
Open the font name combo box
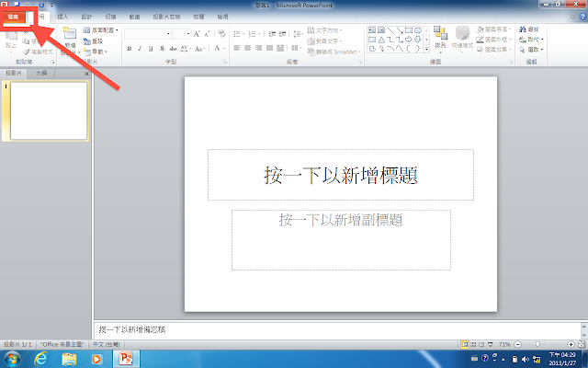[148, 34]
